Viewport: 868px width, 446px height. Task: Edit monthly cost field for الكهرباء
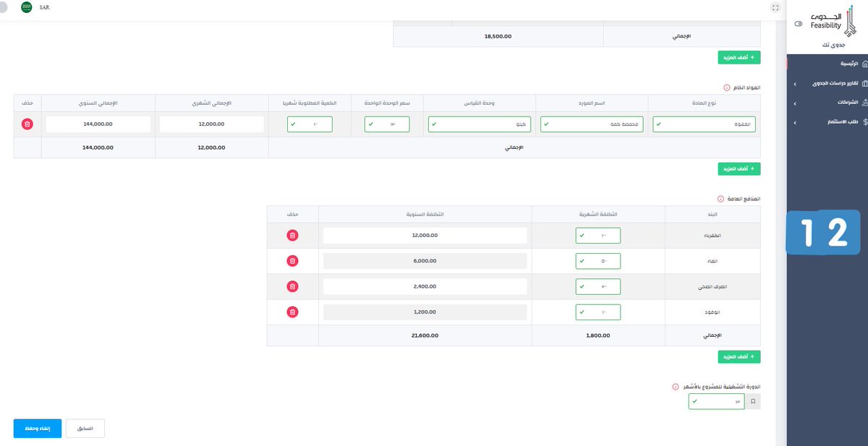click(598, 236)
